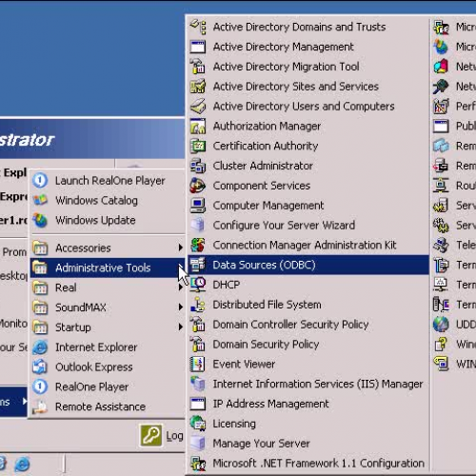Click the Rou routing icon in right column
The height and width of the screenshot is (476, 476).
point(441,186)
